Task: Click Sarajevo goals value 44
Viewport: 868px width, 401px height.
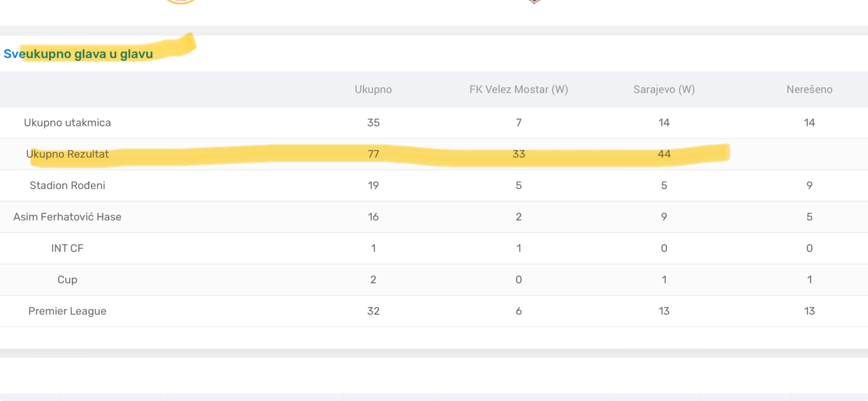Action: [x=664, y=154]
